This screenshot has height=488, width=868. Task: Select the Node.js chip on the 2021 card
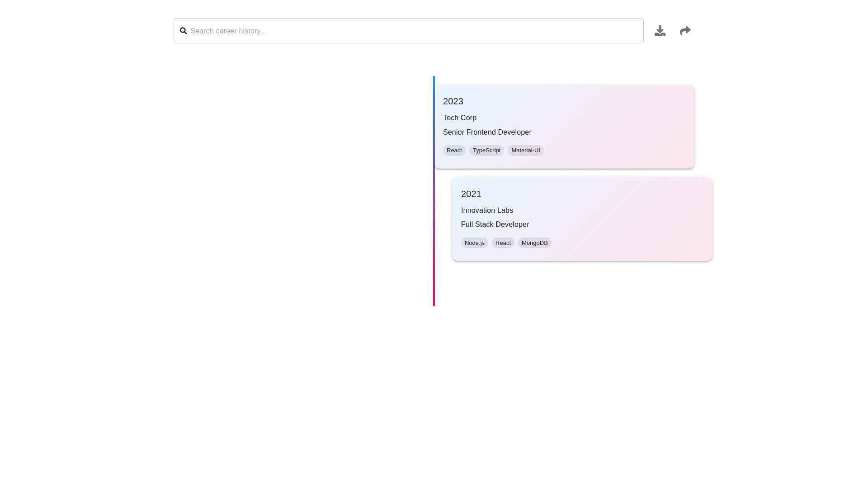coord(474,243)
